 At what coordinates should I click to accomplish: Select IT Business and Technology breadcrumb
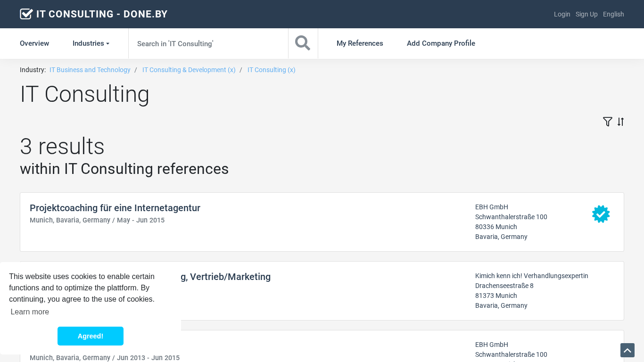pos(90,70)
